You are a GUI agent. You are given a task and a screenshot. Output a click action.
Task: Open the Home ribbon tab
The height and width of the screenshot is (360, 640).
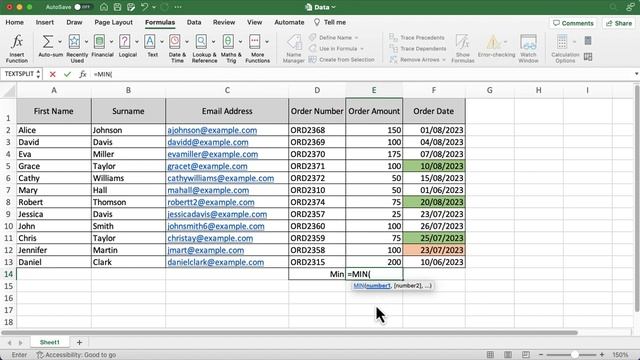tap(14, 22)
